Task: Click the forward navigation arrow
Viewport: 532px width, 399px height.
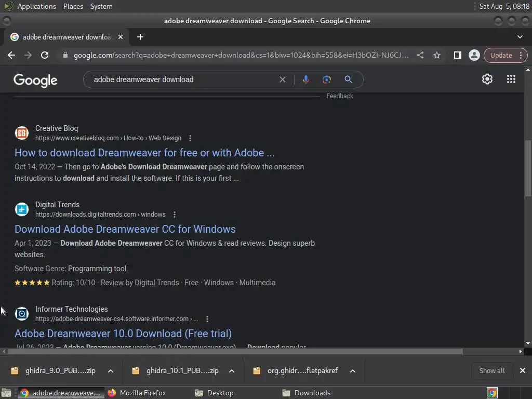Action: coord(28,55)
